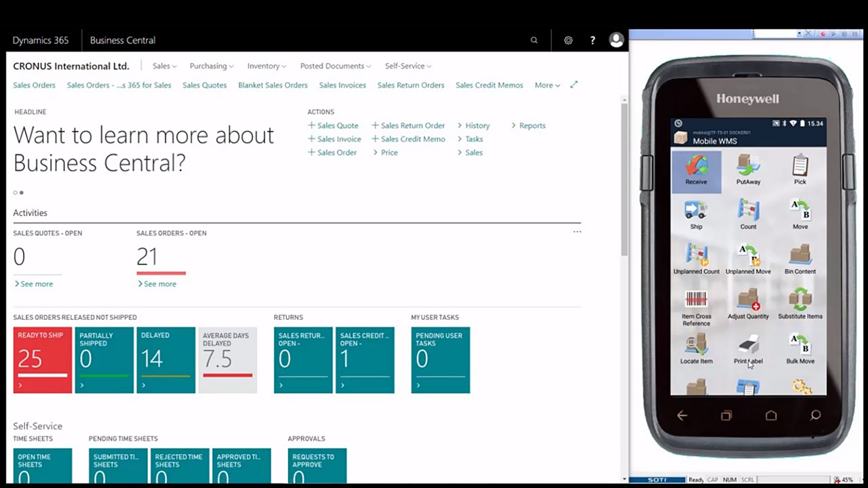Viewport: 868px width, 488px height.
Task: Click CRONUS International Ltd. company name
Action: (71, 66)
